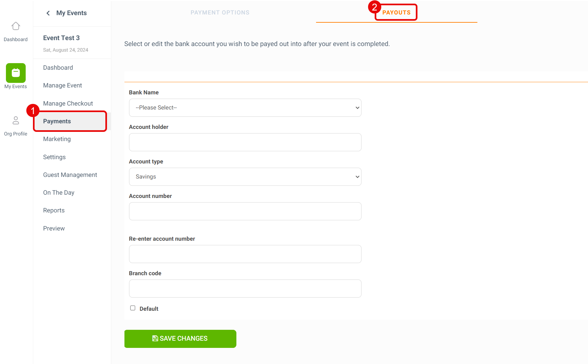Open the Dashboard home icon

(x=16, y=26)
